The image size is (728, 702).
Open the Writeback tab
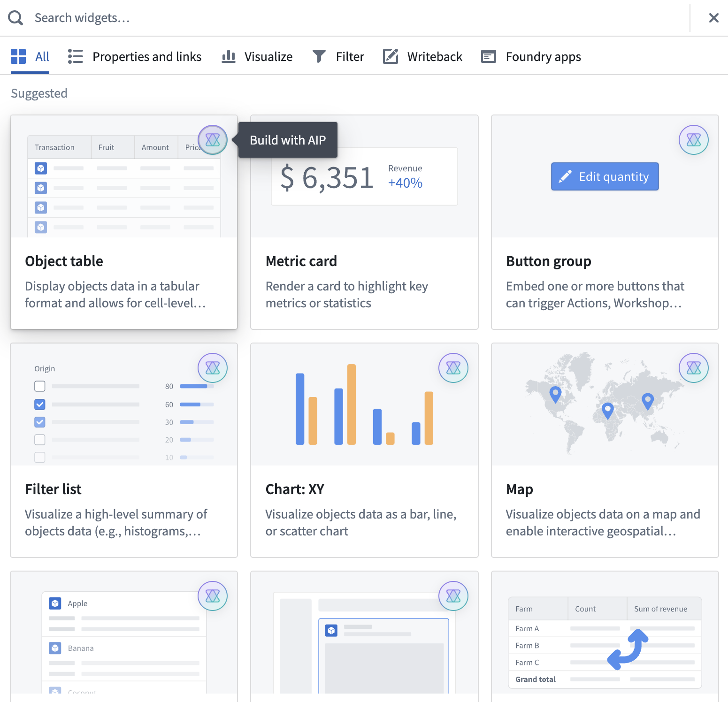point(422,56)
